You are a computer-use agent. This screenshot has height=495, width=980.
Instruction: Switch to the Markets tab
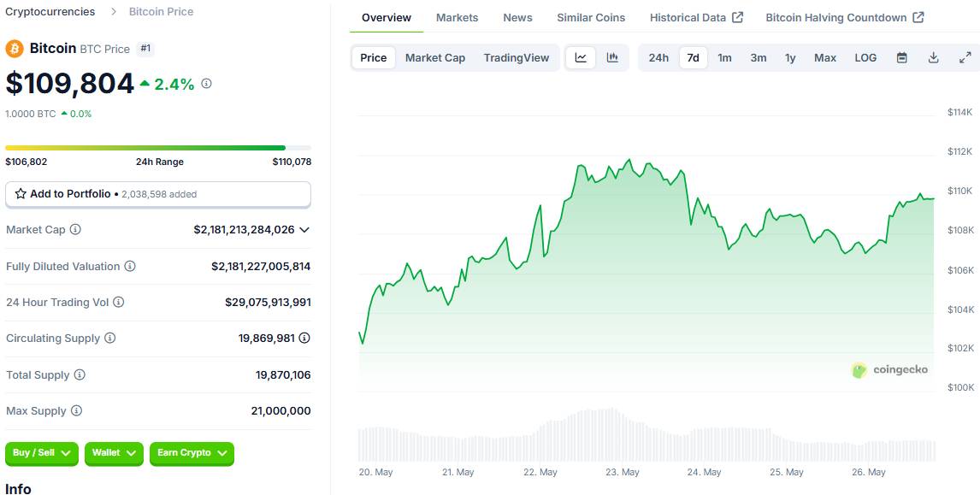457,17
